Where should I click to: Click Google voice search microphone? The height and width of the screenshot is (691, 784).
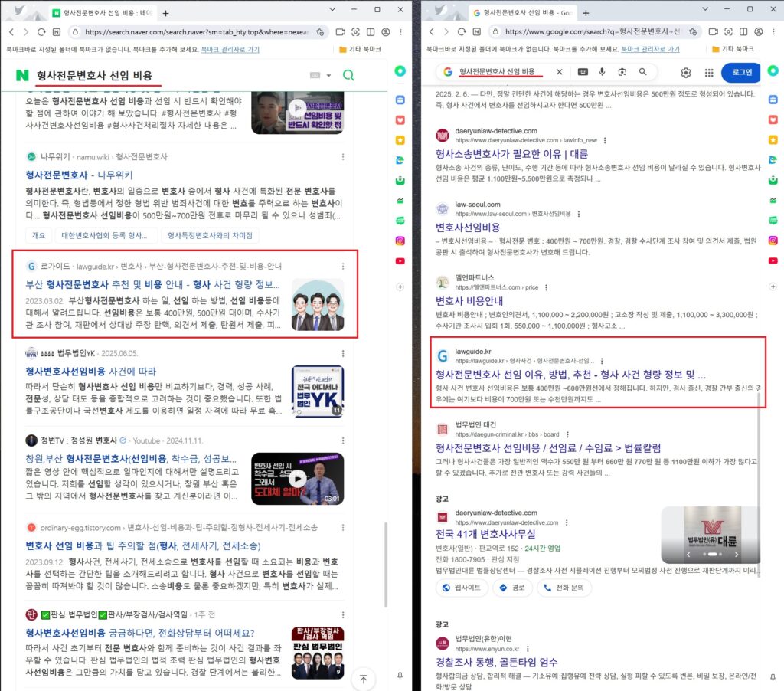[602, 72]
